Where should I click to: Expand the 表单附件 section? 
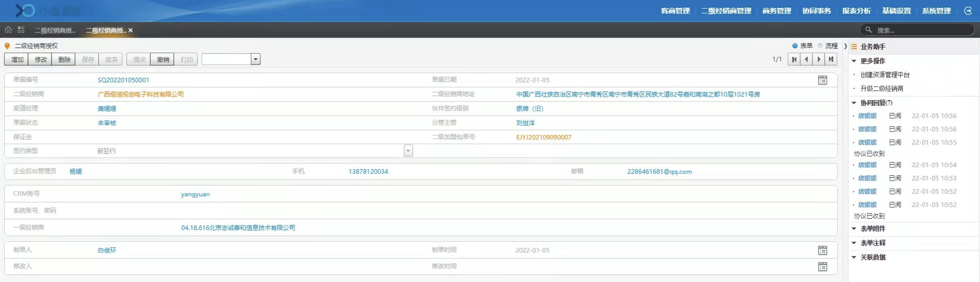854,228
